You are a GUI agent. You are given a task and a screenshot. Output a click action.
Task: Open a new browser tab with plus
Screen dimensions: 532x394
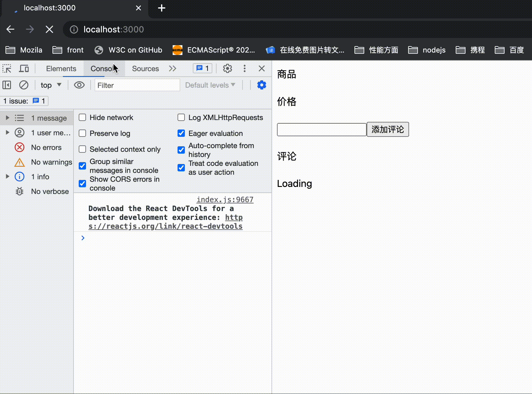click(162, 8)
